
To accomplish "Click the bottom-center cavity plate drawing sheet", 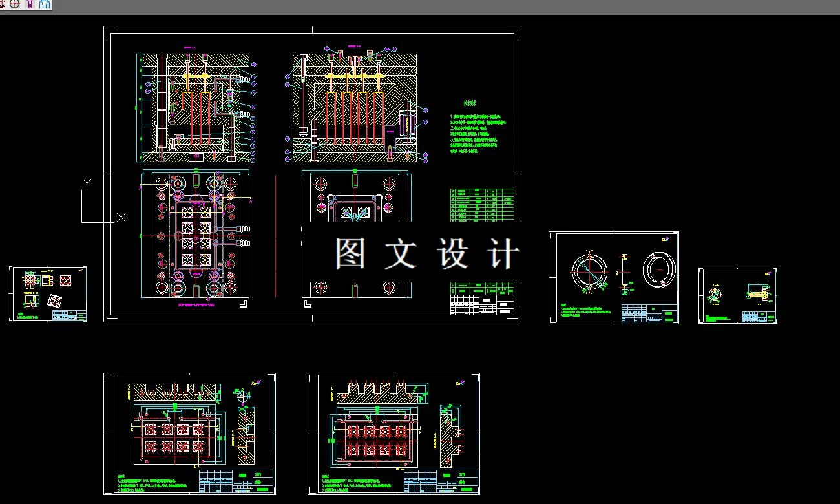I will (392, 436).
